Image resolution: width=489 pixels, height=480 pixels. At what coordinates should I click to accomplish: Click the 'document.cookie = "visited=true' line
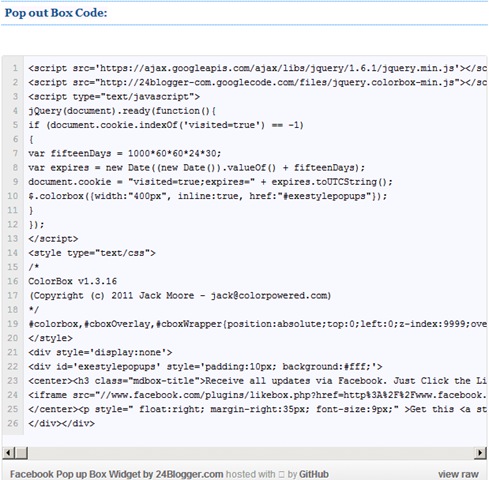click(210, 182)
